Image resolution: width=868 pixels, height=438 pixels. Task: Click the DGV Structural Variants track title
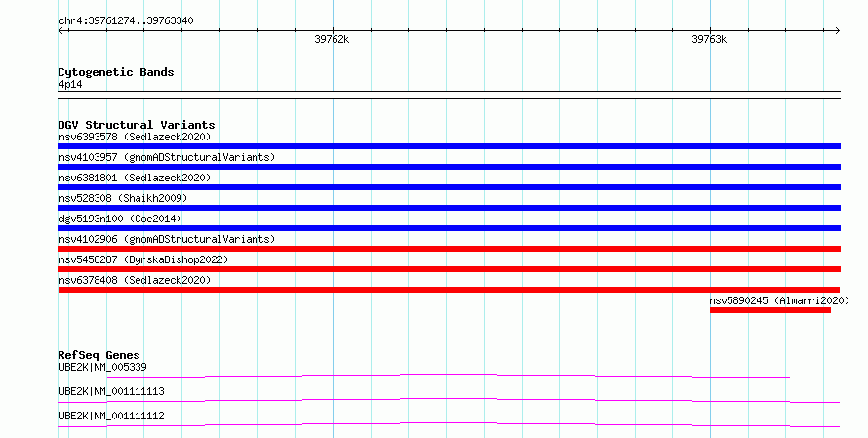tap(137, 125)
